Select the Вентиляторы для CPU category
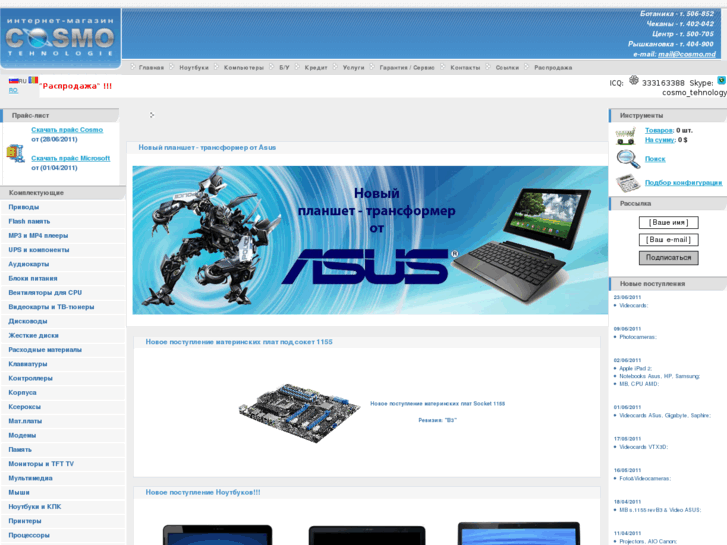727x545 pixels. pos(45,293)
